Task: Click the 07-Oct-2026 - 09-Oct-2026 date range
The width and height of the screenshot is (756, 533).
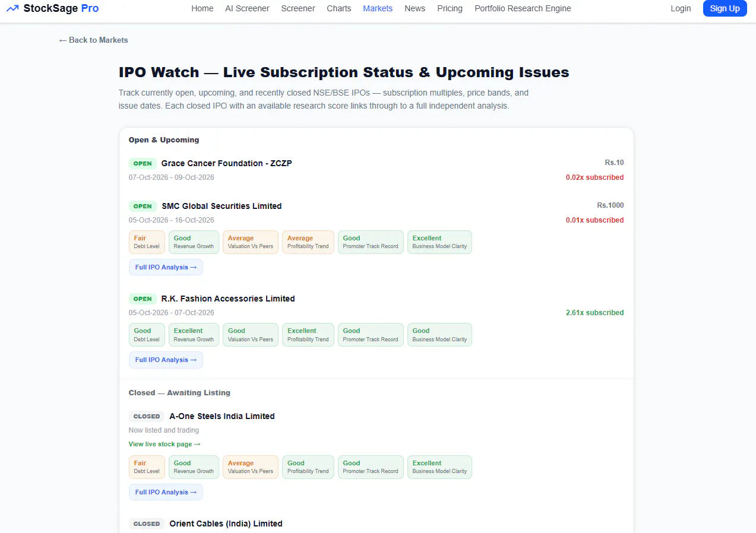Action: click(172, 177)
